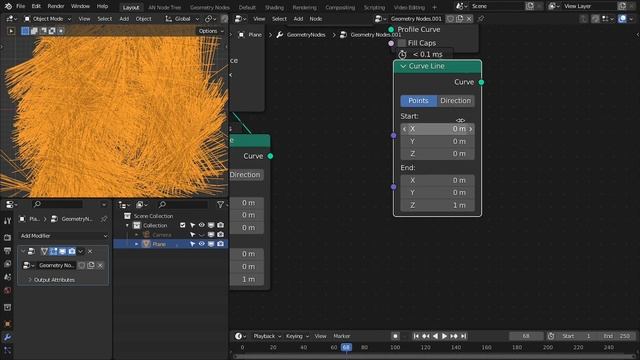Open Global transform orientation dropdown
Viewport: 640px width, 360px height.
(182, 19)
